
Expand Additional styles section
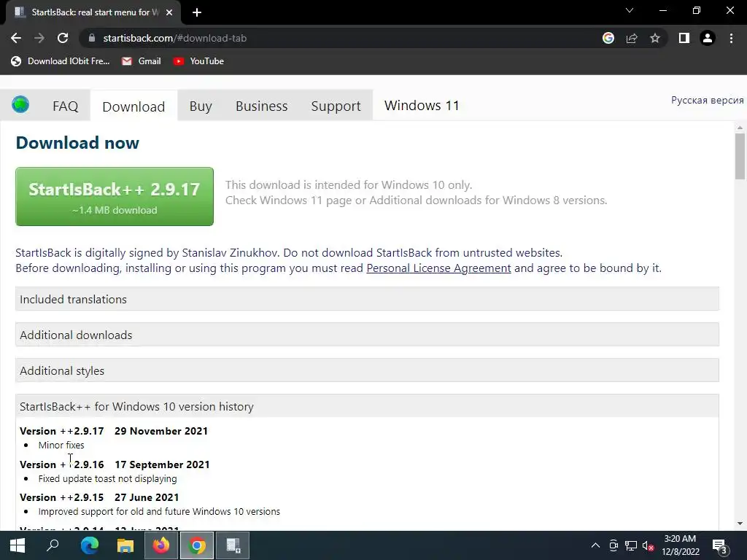click(x=367, y=370)
